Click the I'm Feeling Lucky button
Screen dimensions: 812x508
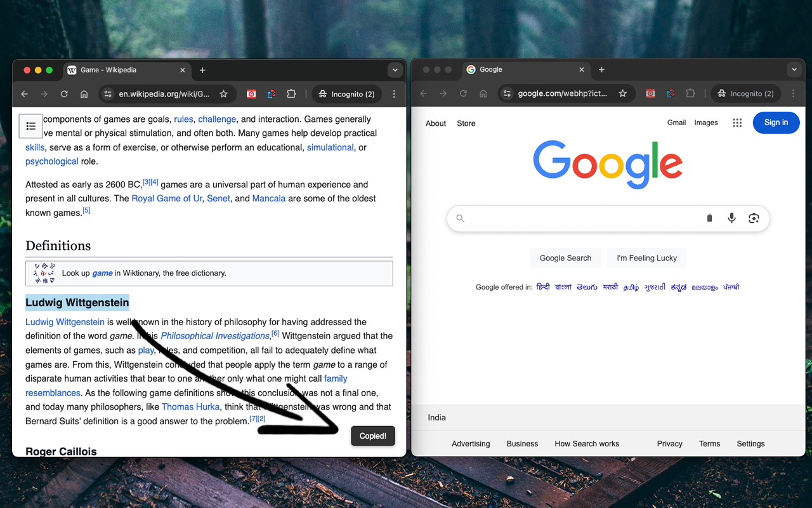[x=647, y=258]
